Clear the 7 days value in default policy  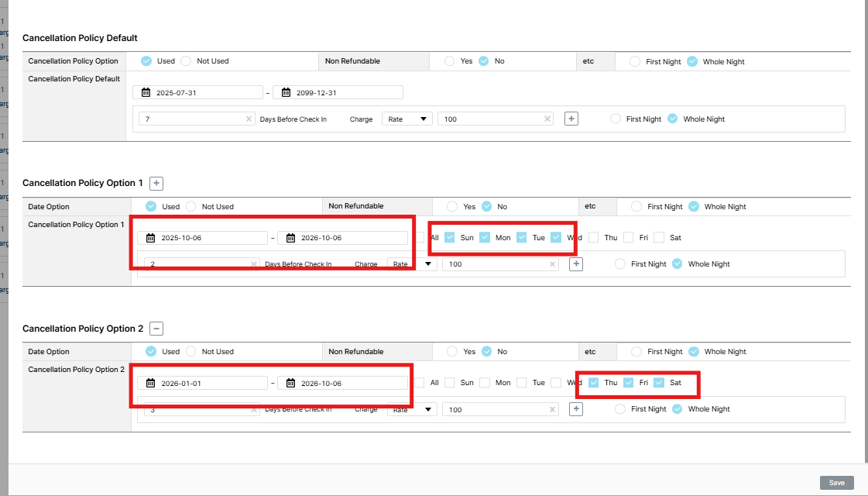pos(249,119)
